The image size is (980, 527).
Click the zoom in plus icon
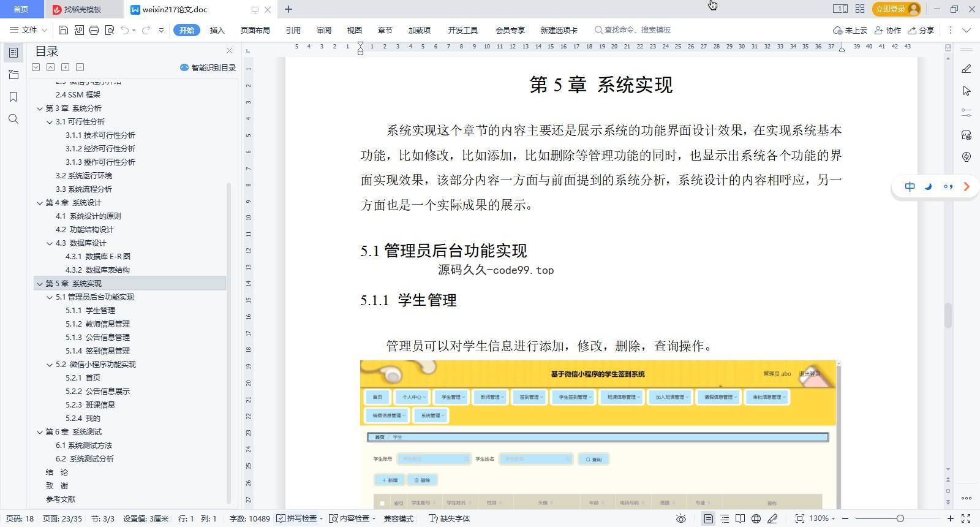tap(951, 518)
